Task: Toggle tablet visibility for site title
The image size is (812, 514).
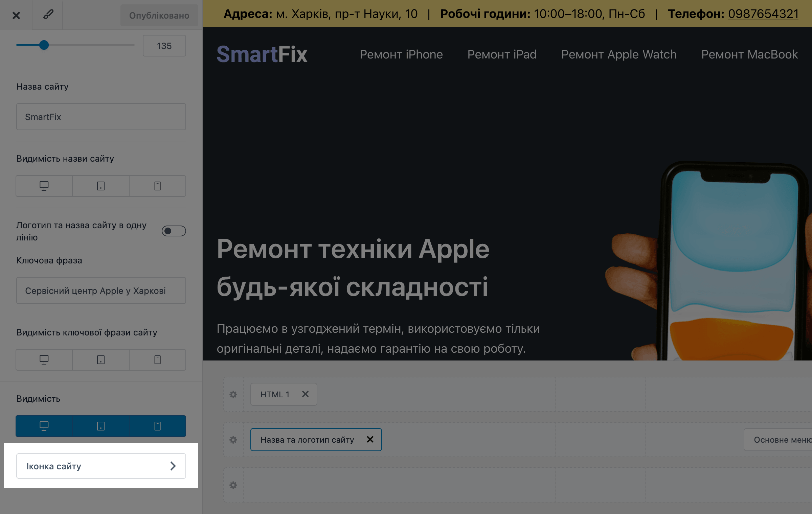Action: pyautogui.click(x=101, y=186)
